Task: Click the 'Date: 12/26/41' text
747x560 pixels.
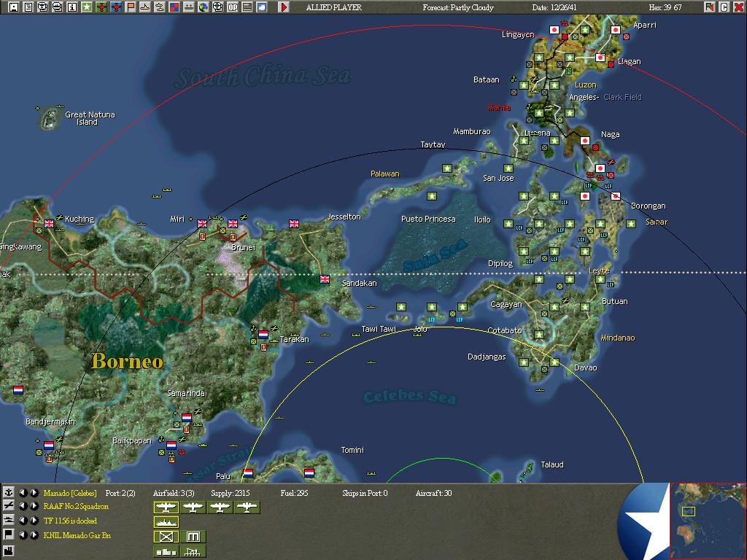Action: tap(554, 7)
